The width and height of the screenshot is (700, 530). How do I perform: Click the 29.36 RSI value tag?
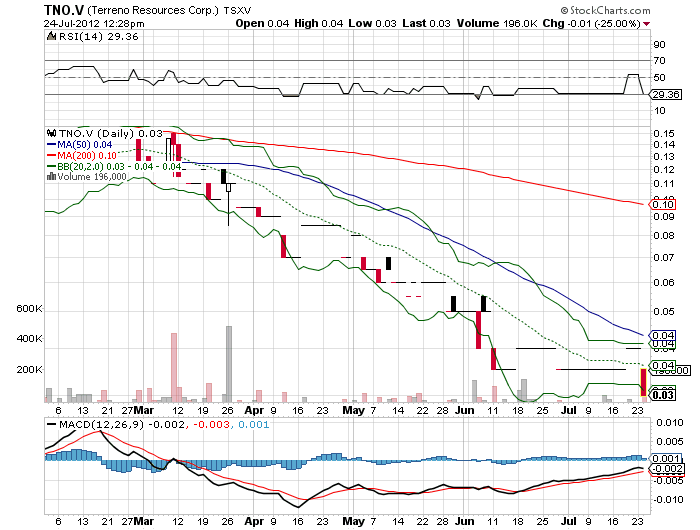click(x=666, y=95)
